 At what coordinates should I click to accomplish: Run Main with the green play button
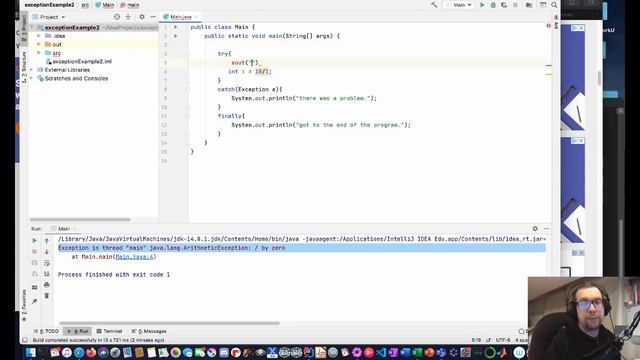tap(482, 5)
